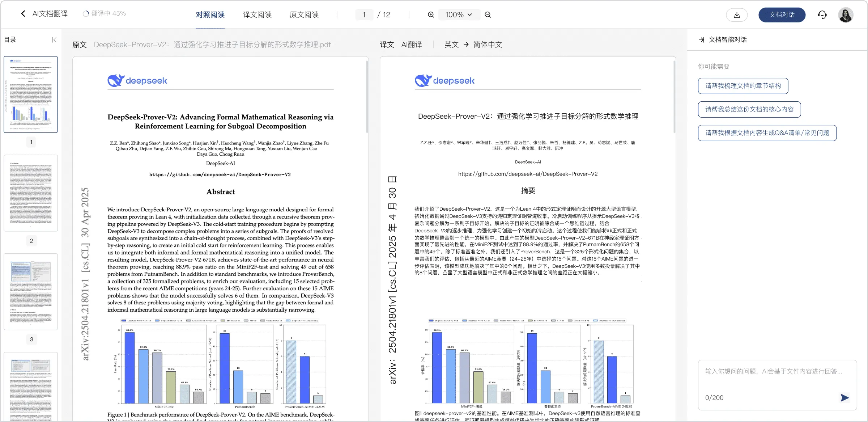This screenshot has height=422, width=868.
Task: Click the deepseek logo in translated document
Action: pos(445,81)
